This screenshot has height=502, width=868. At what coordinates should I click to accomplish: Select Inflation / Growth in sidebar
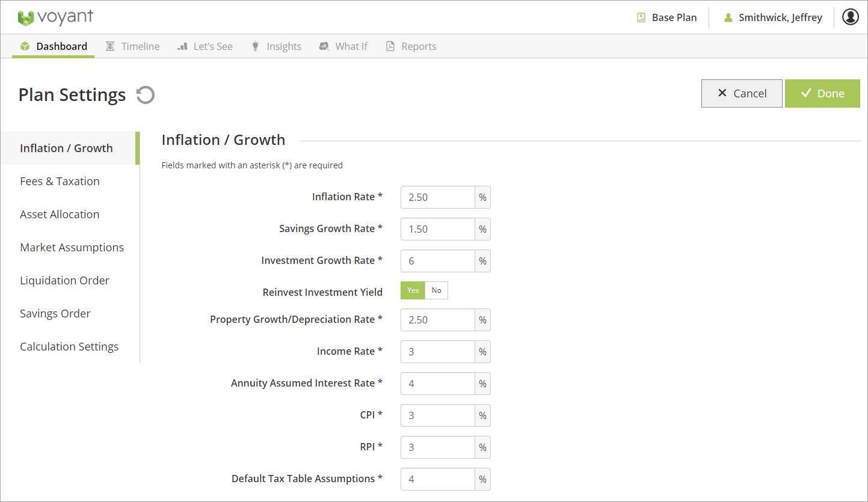70,148
